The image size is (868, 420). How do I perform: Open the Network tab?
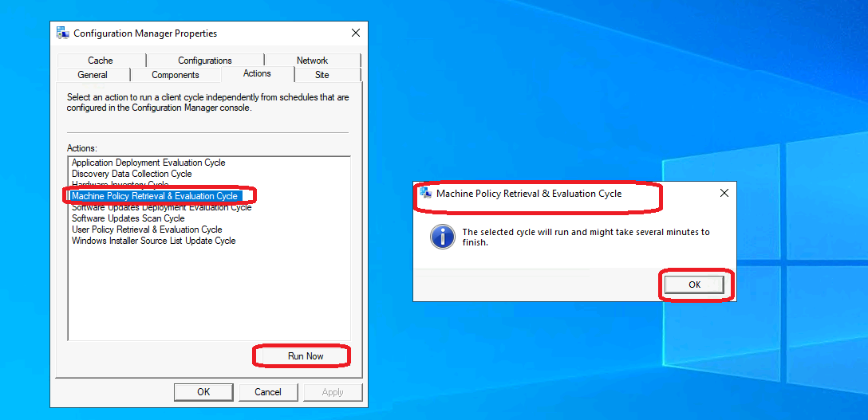(312, 61)
